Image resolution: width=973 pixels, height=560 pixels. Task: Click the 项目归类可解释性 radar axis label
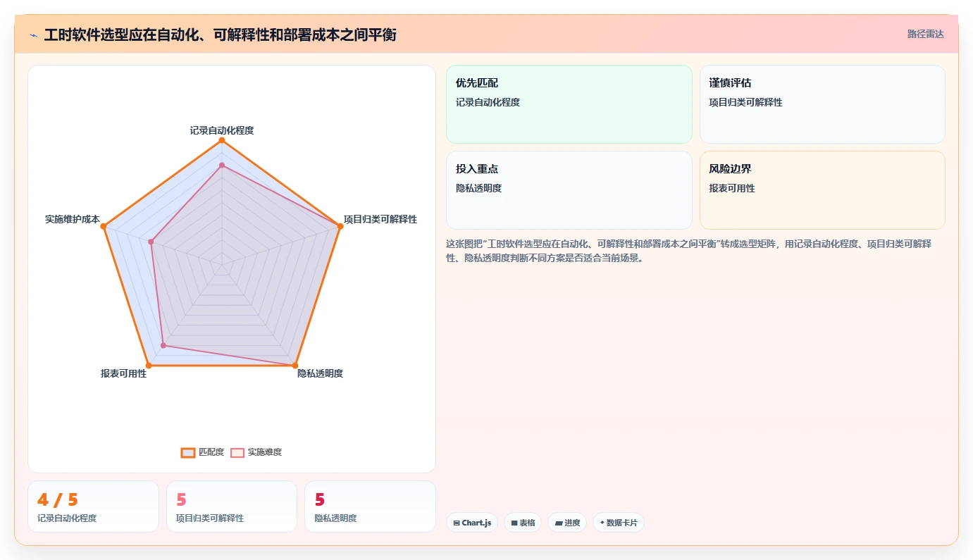[380, 219]
